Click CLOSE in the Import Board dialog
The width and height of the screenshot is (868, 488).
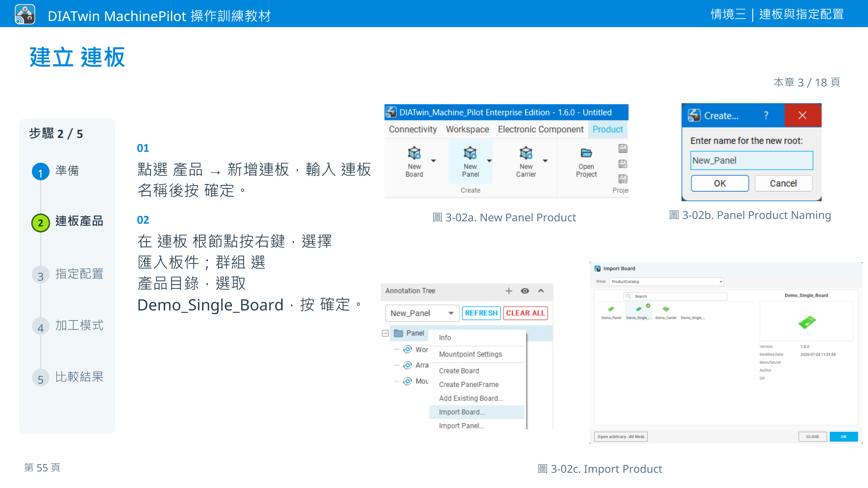[x=812, y=436]
